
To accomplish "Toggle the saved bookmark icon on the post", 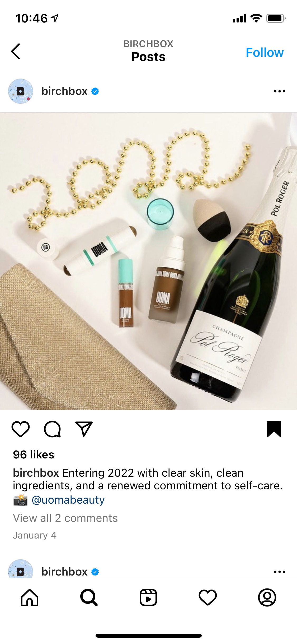I will tap(274, 429).
